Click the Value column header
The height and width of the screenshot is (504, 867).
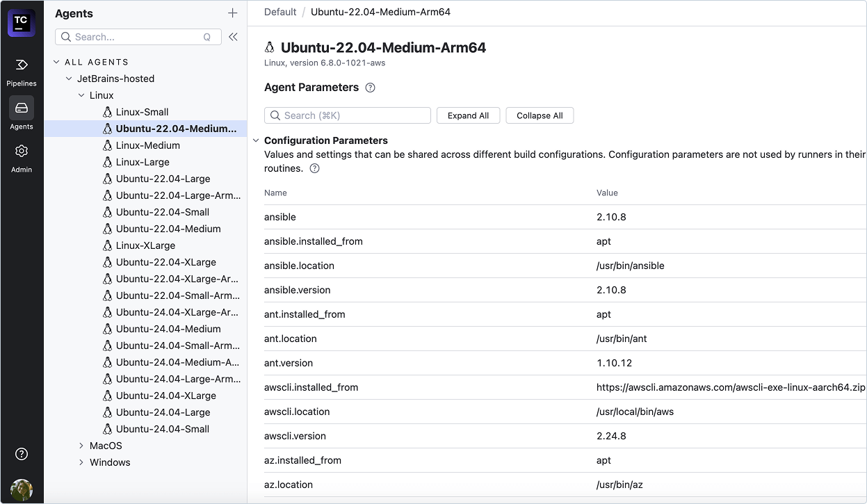tap(607, 193)
